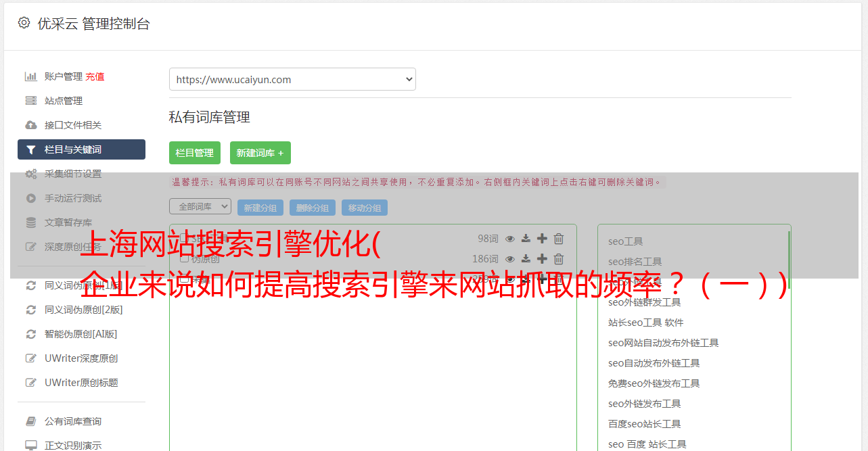Click the 栏目管理 green button
The height and width of the screenshot is (451, 868).
tap(195, 153)
